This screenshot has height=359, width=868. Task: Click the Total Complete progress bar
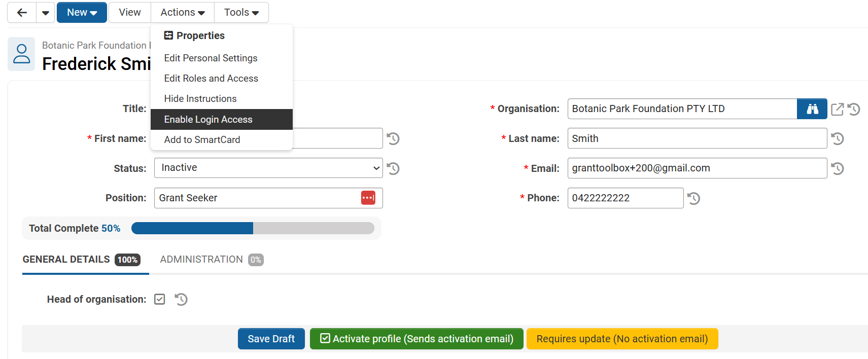(x=253, y=228)
